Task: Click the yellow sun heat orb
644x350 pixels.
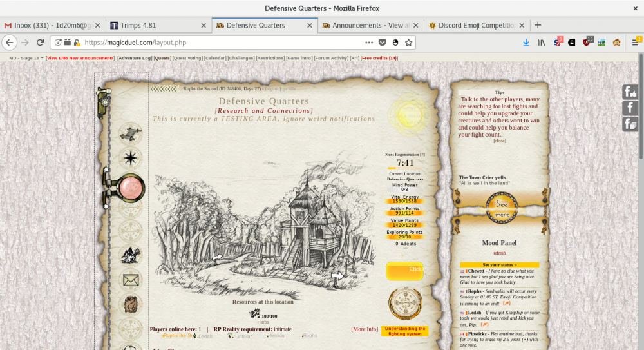Action: pyautogui.click(x=409, y=115)
